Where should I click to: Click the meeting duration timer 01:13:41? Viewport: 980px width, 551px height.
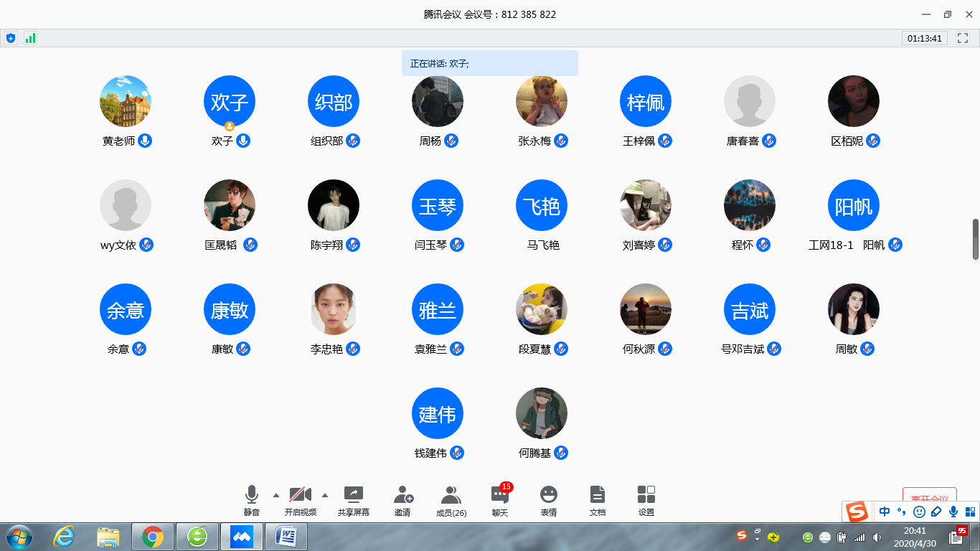click(924, 38)
